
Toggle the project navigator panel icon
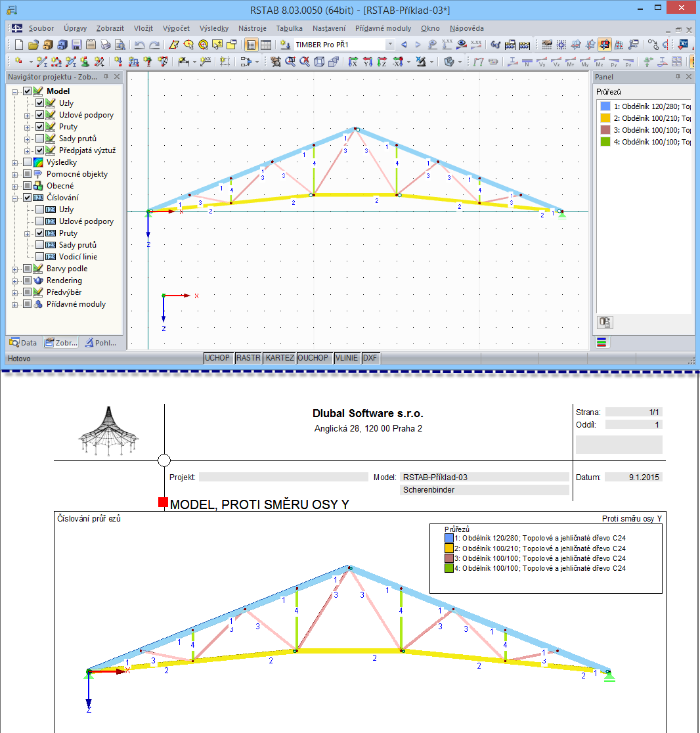coord(252,45)
